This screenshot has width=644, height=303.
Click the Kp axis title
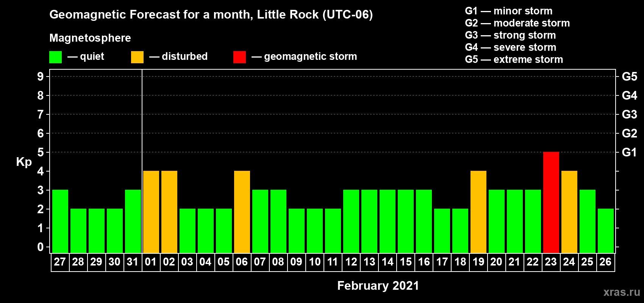24,162
